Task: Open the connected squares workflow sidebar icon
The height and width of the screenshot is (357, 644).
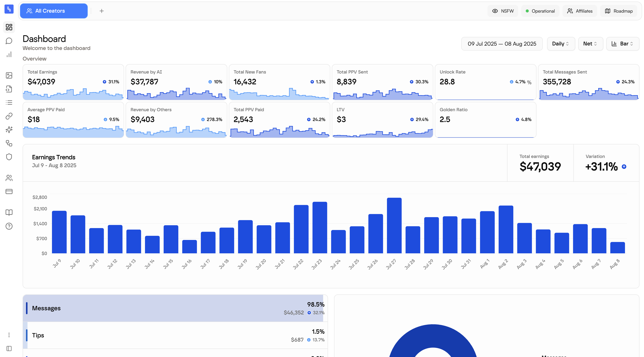Action: pos(9,143)
